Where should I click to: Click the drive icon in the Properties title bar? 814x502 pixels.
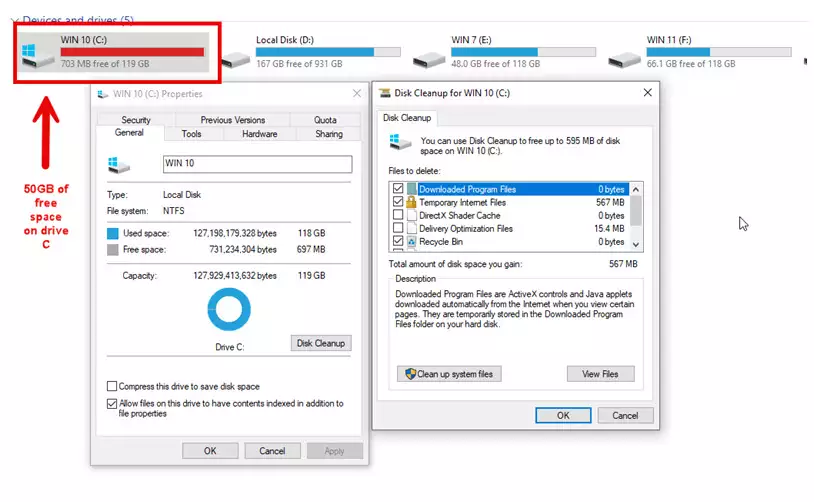point(103,94)
